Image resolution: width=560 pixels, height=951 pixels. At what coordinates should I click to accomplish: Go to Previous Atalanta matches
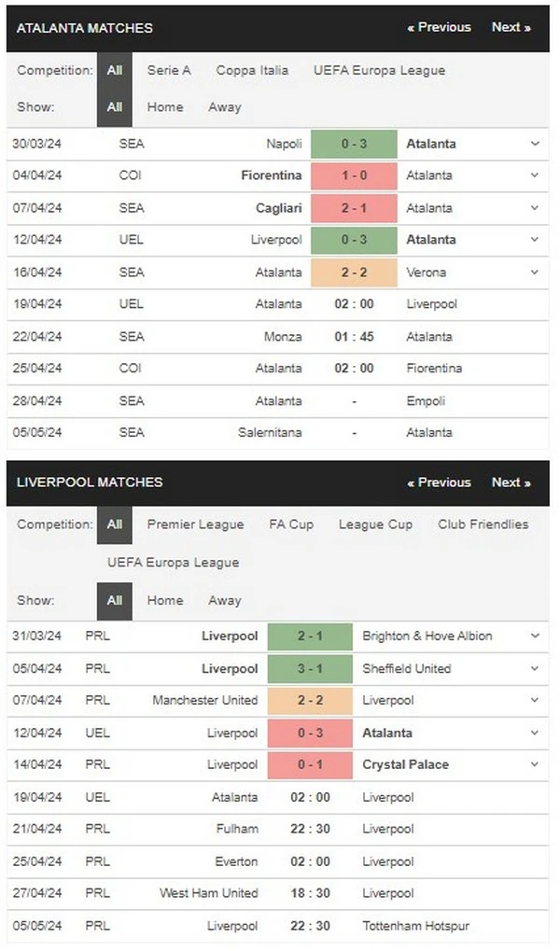439,27
